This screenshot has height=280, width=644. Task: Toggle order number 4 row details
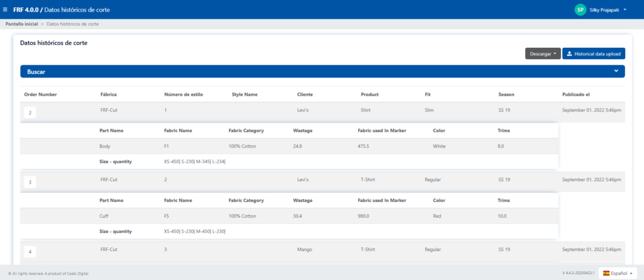tap(30, 252)
